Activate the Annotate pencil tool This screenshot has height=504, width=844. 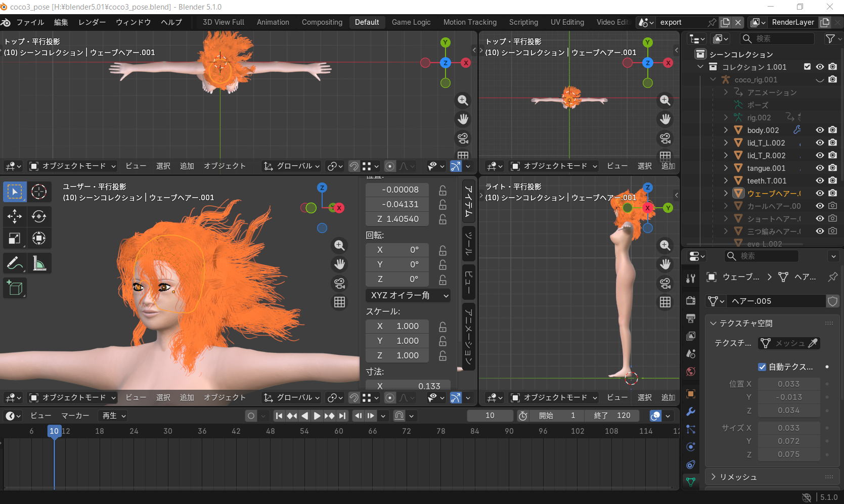coord(14,263)
